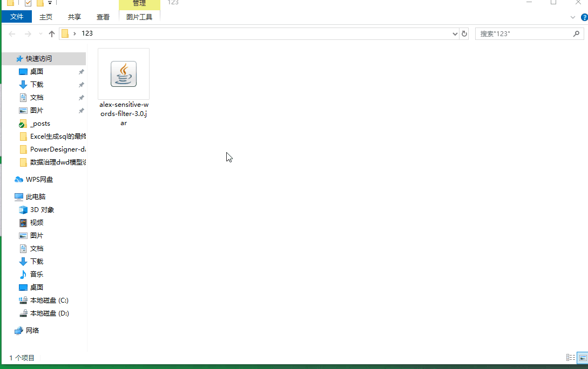588x369 pixels.
Task: Go forward with the forward arrow
Action: (28, 33)
